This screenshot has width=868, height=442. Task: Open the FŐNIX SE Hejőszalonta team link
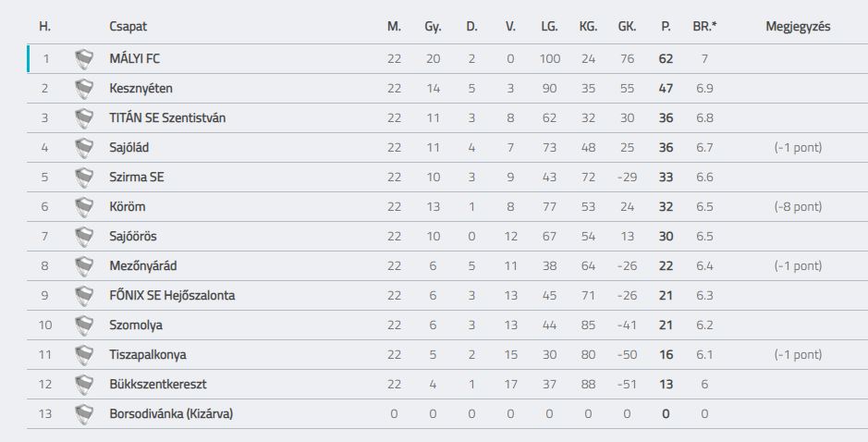[172, 295]
